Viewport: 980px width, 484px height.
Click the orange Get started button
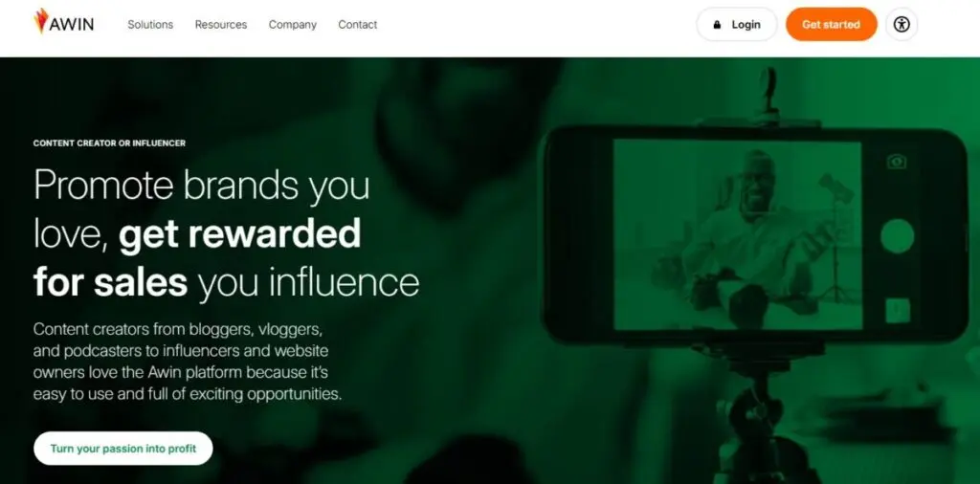[832, 24]
